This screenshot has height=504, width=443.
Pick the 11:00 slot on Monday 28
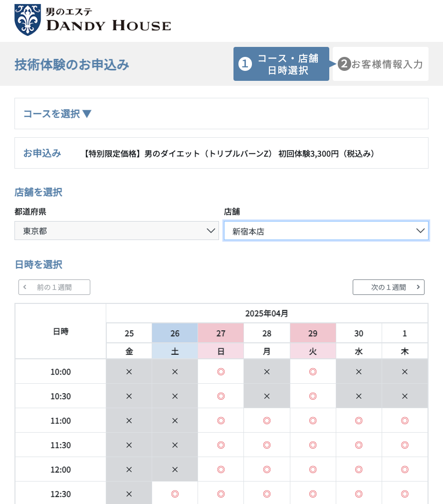(x=267, y=421)
